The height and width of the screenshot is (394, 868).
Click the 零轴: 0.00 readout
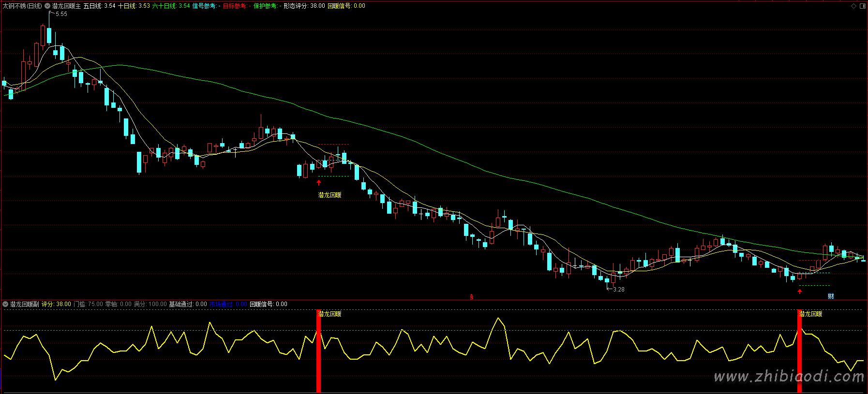point(119,304)
